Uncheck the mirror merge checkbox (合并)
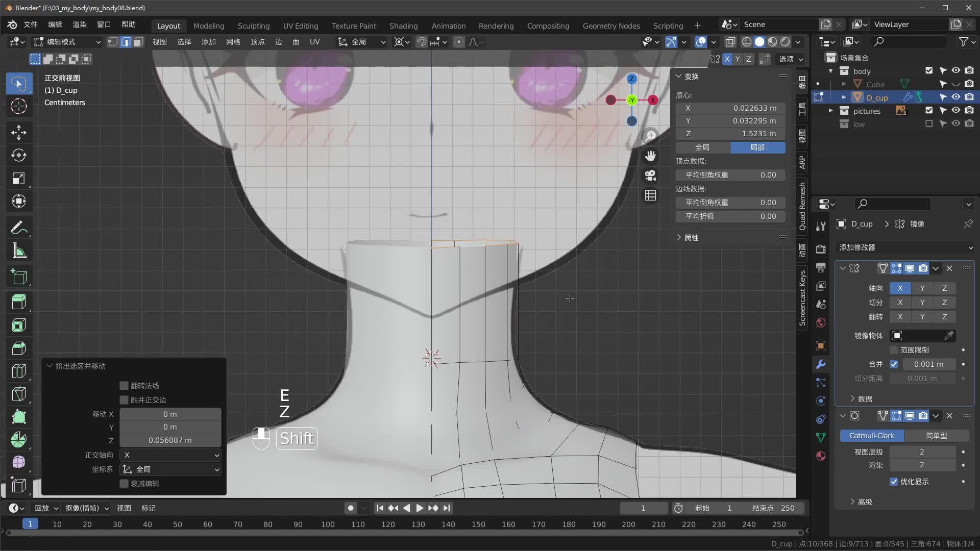 click(894, 364)
